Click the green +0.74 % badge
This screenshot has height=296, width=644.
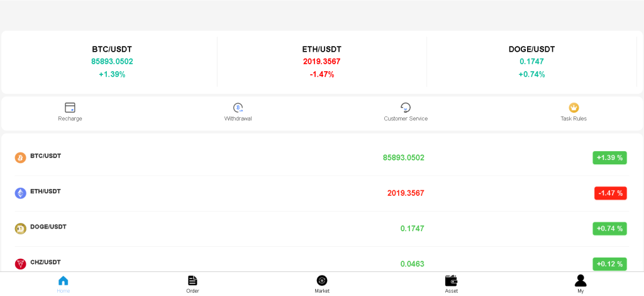pos(609,229)
